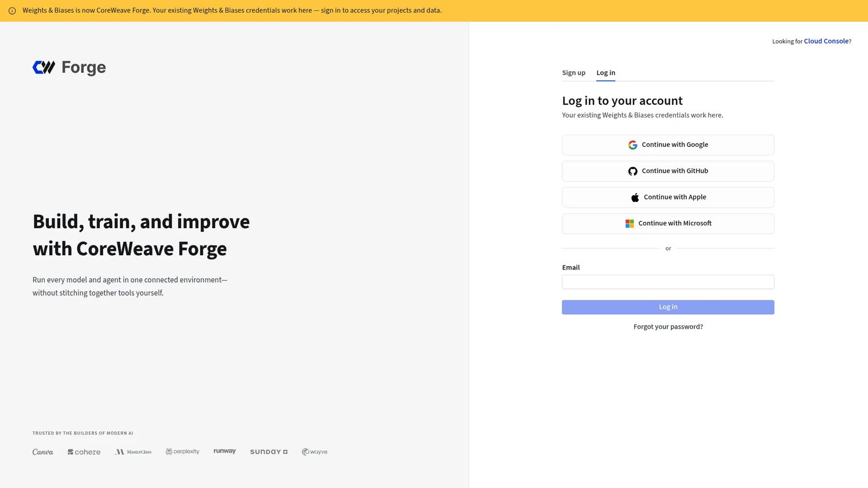The width and height of the screenshot is (868, 488).
Task: Click the Cohere logo
Action: 84,452
